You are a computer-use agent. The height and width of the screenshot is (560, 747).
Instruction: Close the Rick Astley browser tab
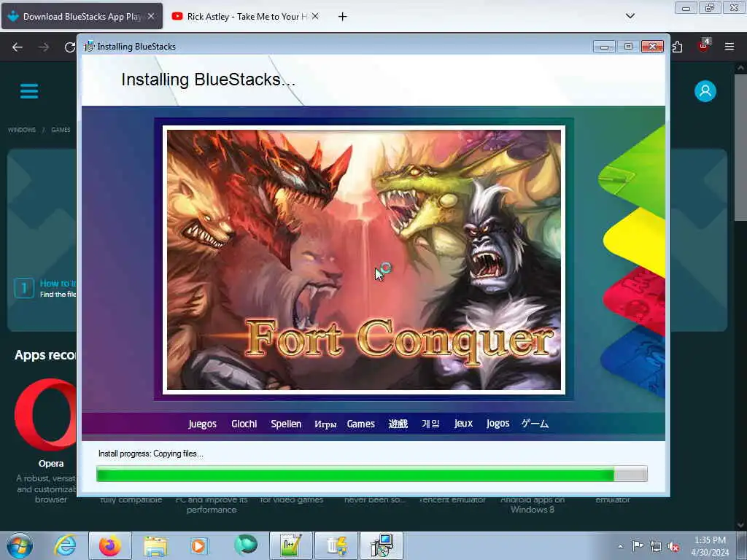pyautogui.click(x=315, y=16)
